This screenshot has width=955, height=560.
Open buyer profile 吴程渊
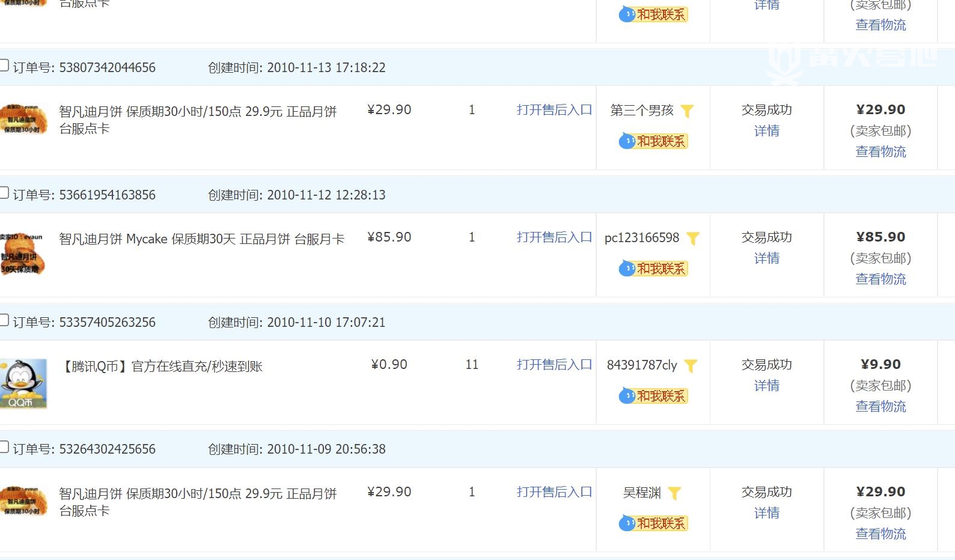click(642, 493)
